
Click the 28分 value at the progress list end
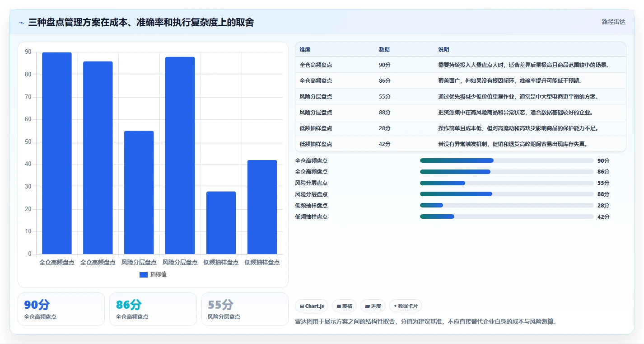(x=603, y=205)
